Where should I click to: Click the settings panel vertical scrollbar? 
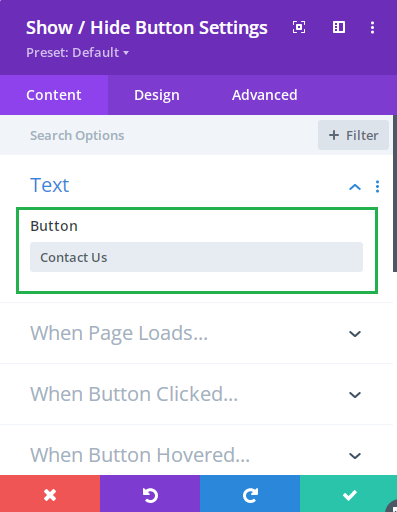pyautogui.click(x=395, y=193)
